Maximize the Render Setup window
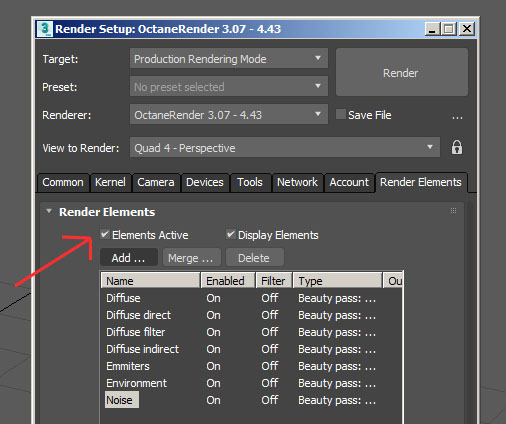This screenshot has width=506, height=424. tap(449, 29)
